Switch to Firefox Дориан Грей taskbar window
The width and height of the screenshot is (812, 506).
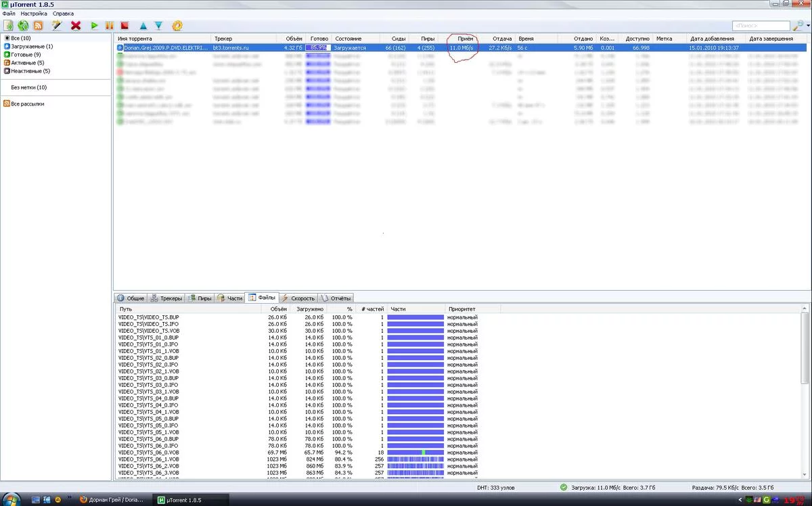(113, 500)
